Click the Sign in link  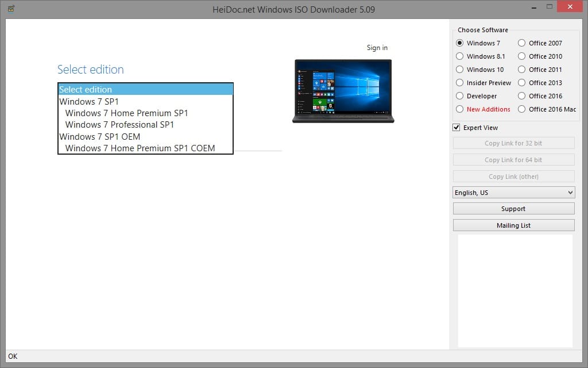pos(377,48)
